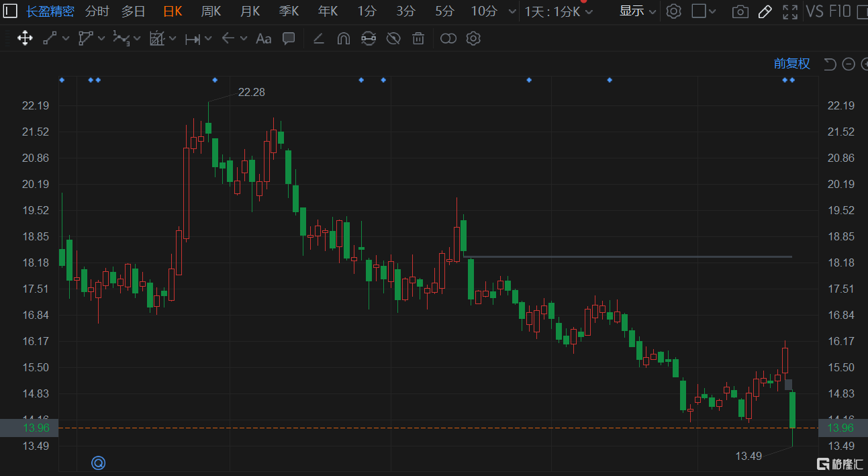Toggle the left sidebar panel
868x476 pixels.
[11, 11]
